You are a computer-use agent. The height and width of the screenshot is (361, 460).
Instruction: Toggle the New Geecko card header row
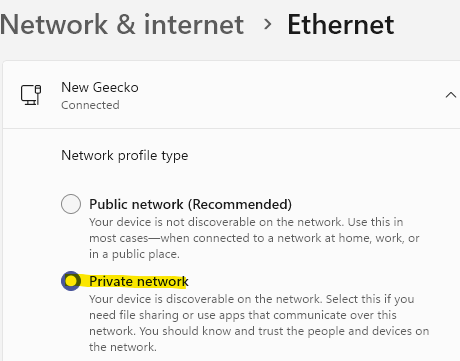232,95
